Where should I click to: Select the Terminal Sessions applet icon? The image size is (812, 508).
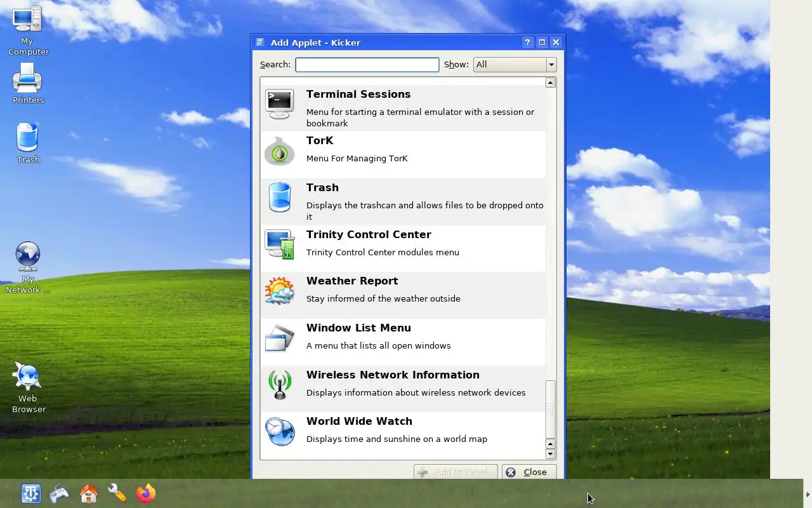(280, 104)
